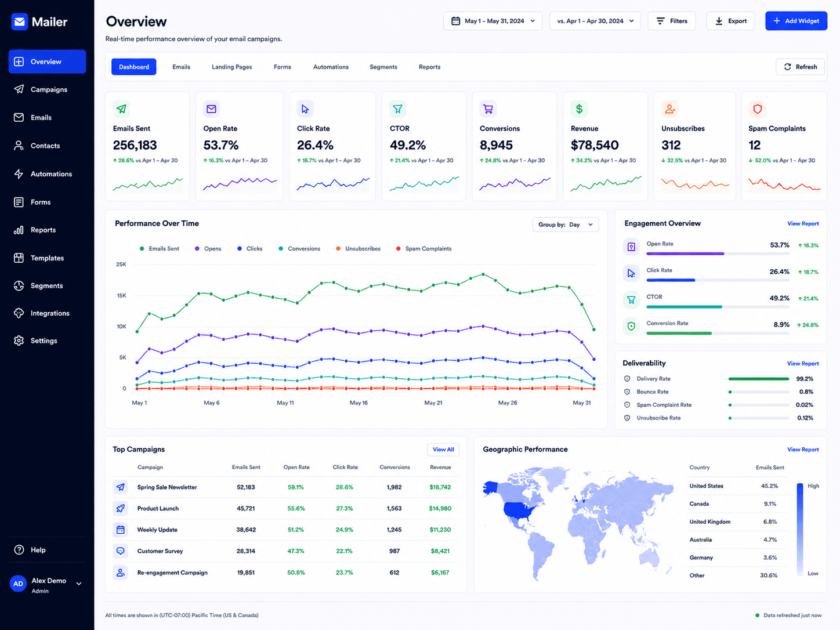Click the Conversions cart card icon
Viewport: 840px width, 630px height.
[488, 108]
